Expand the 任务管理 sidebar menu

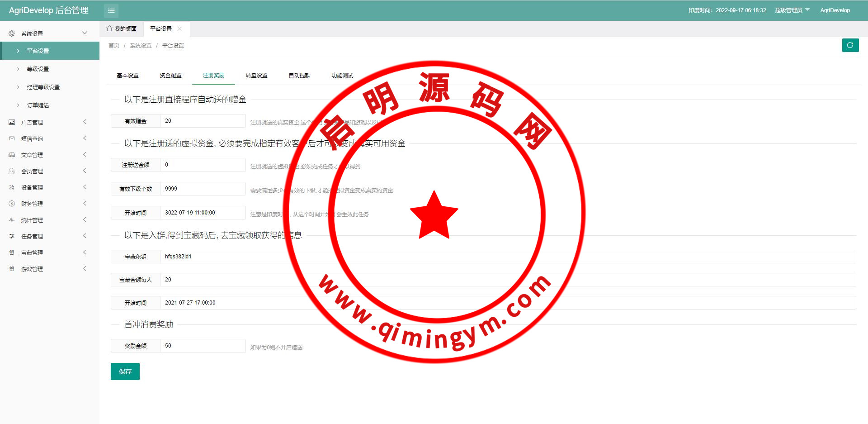click(50, 236)
